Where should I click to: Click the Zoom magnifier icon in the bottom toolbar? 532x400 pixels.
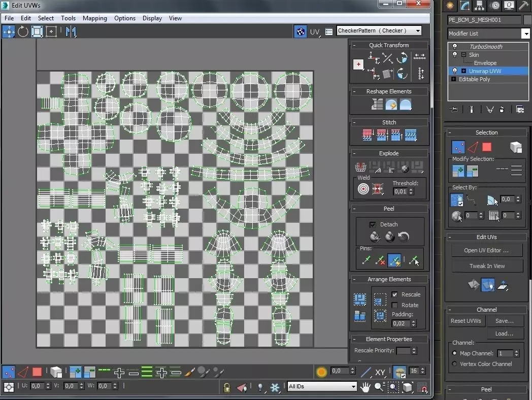coord(379,387)
